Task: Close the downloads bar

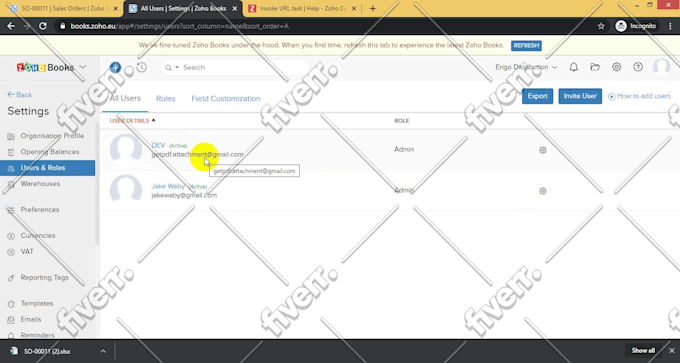Action: point(672,350)
